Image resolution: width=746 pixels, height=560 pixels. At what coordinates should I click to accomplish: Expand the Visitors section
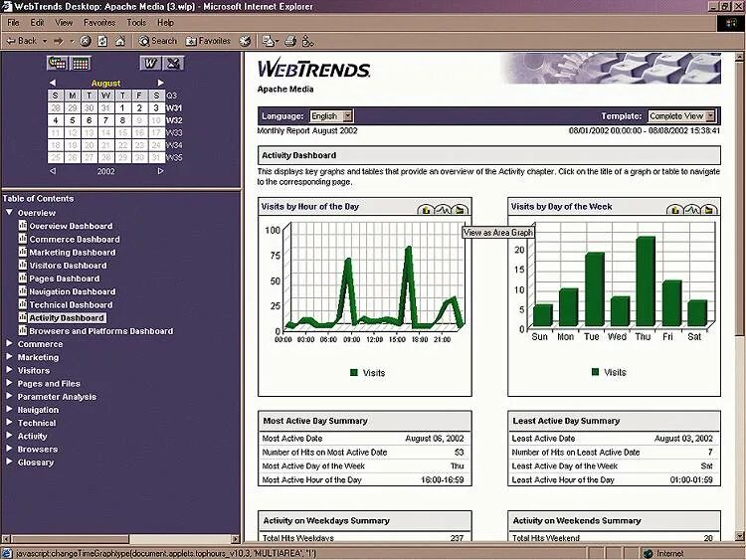click(9, 370)
